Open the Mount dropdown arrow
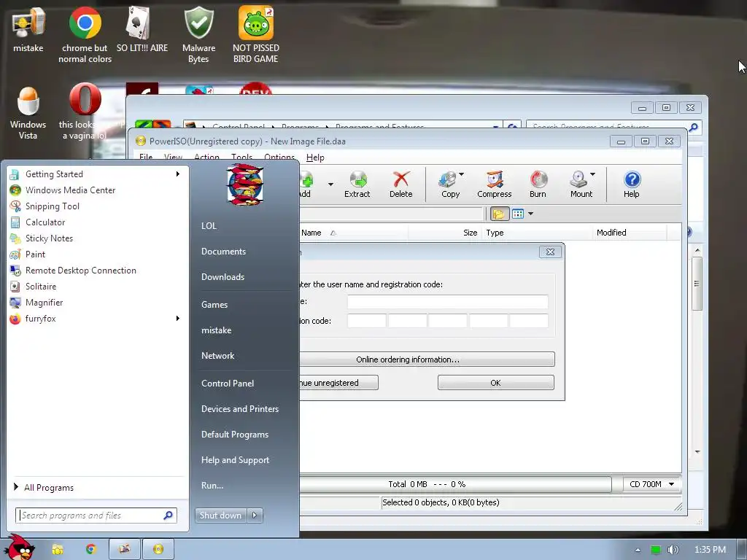Screen dimensions: 747x560 (592, 174)
